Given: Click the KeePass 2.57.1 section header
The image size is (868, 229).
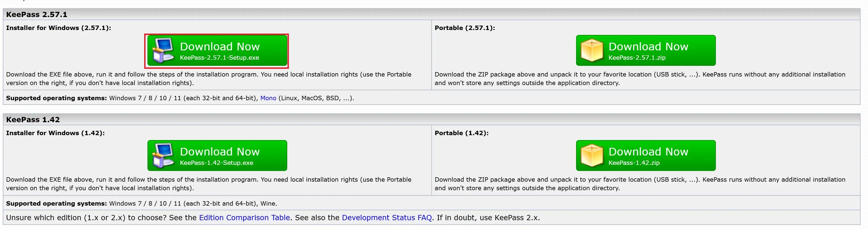Looking at the screenshot, I should click(37, 15).
